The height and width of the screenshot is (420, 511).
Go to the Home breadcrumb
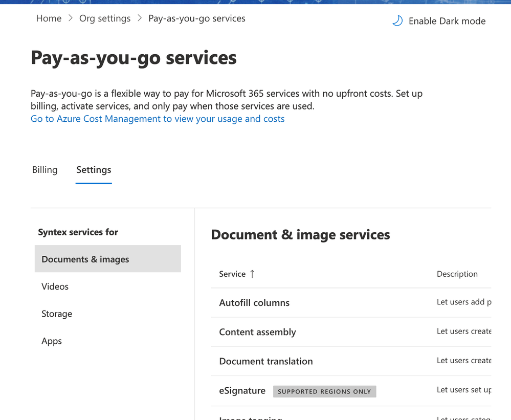click(49, 18)
